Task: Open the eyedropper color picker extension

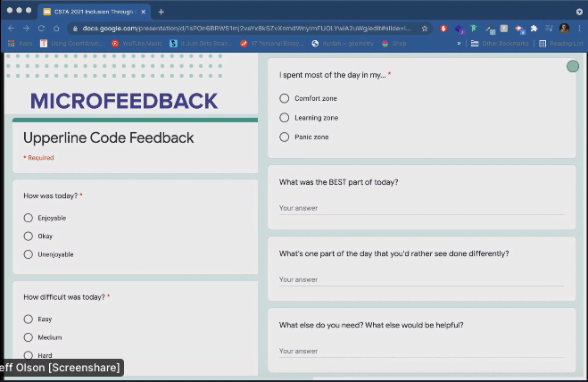Action: click(490, 29)
